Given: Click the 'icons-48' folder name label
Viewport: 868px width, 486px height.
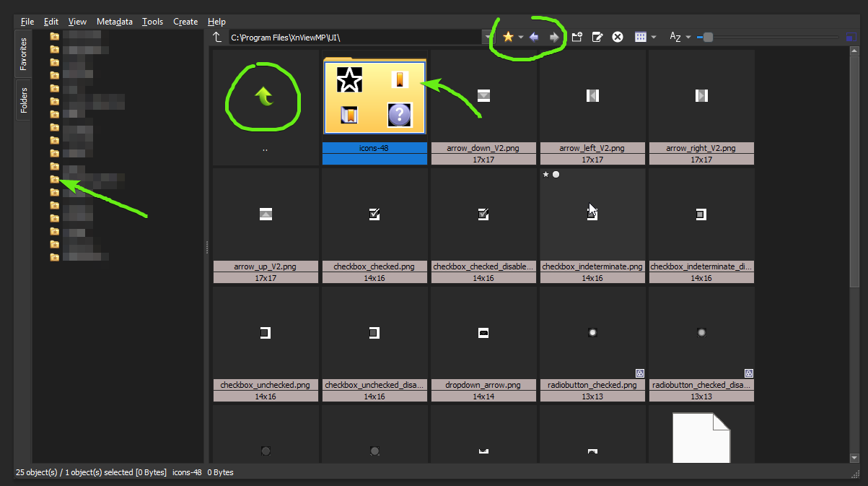Looking at the screenshot, I should click(374, 148).
